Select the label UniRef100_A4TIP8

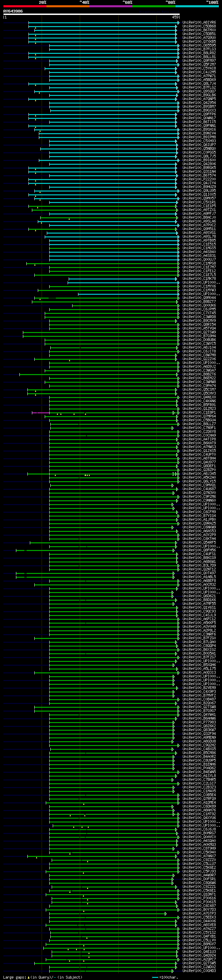[x=199, y=439]
